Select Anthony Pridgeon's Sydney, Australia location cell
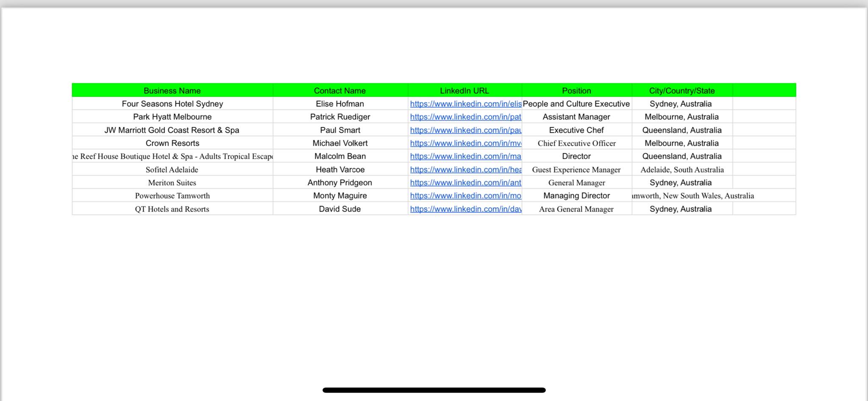The height and width of the screenshot is (401, 868). coord(682,183)
